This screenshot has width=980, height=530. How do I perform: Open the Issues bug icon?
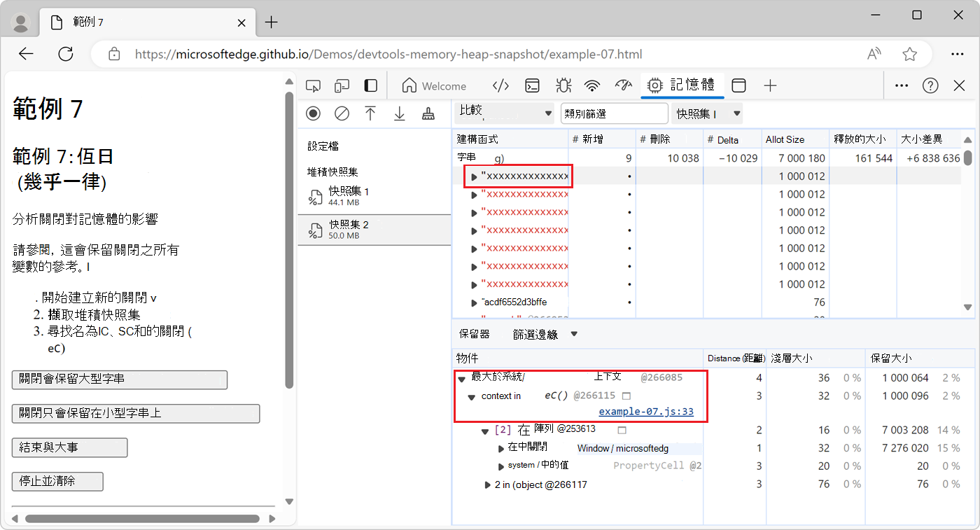(x=563, y=85)
